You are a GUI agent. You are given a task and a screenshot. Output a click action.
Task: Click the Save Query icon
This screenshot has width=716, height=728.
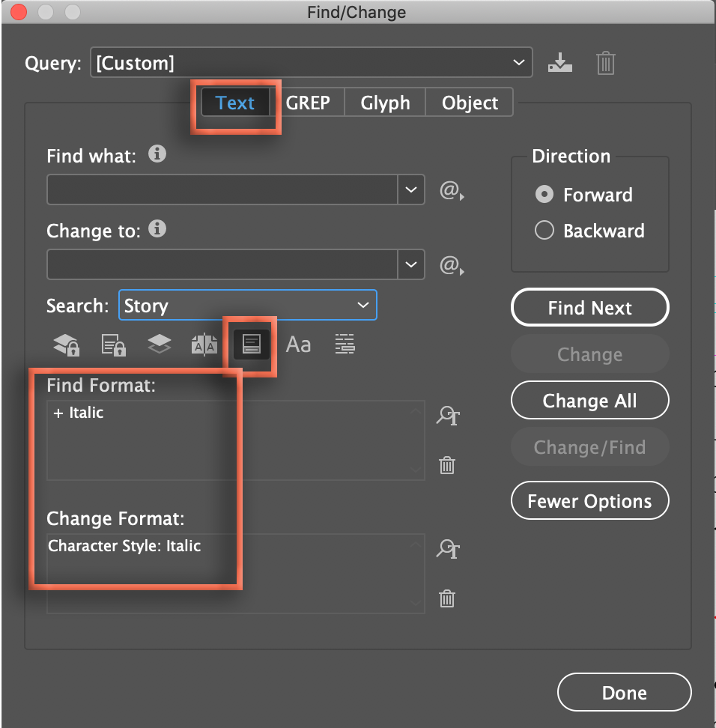point(560,63)
